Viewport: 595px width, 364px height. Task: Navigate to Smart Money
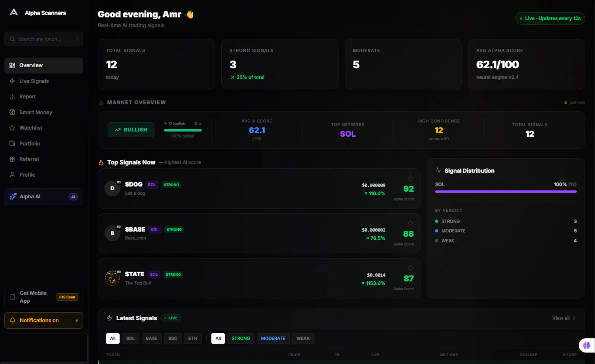(x=44, y=112)
